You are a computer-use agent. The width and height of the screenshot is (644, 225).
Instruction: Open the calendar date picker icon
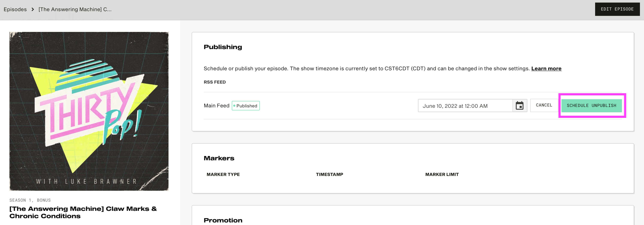(519, 105)
